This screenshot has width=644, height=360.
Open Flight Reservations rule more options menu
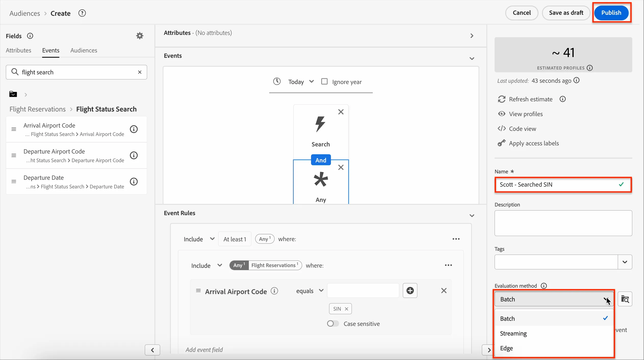tap(448, 265)
